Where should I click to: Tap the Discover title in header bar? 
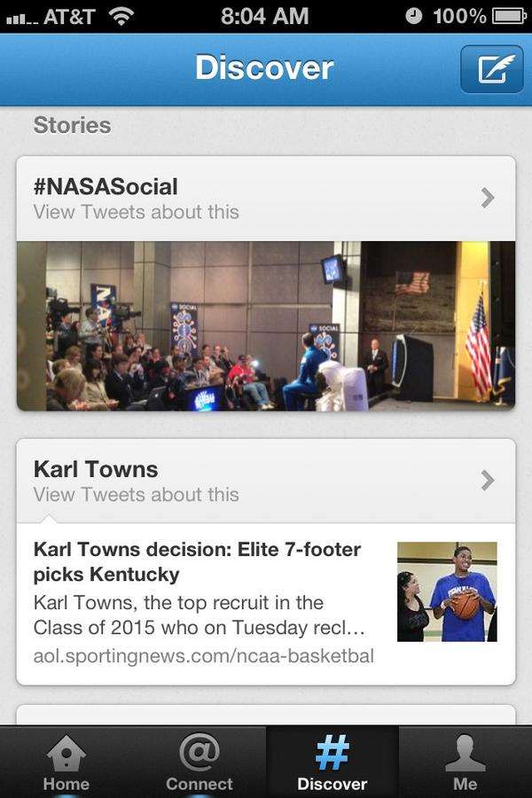pyautogui.click(x=264, y=67)
